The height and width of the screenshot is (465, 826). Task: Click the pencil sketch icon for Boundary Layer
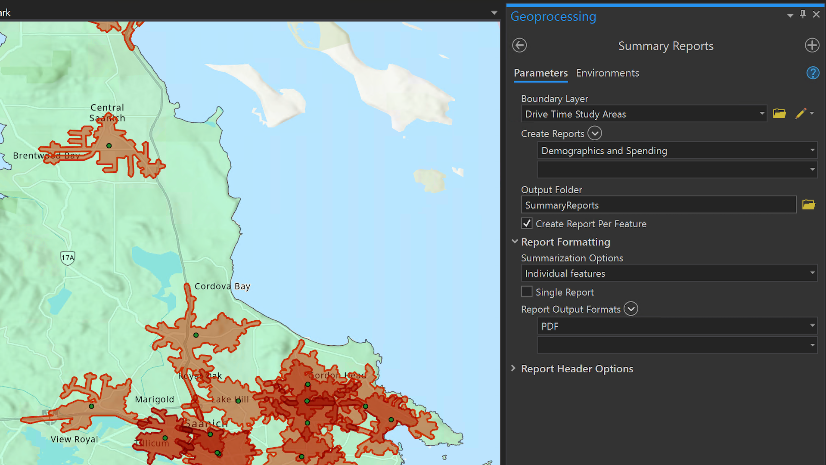(x=800, y=114)
